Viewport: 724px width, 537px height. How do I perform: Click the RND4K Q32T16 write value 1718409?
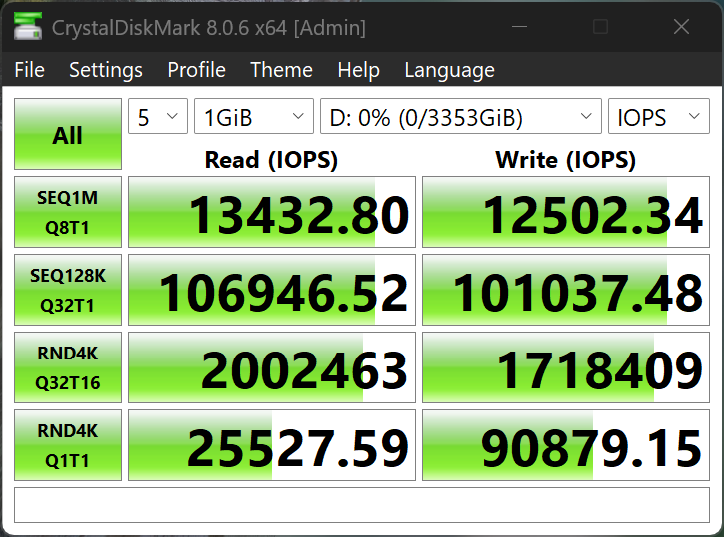click(x=566, y=368)
